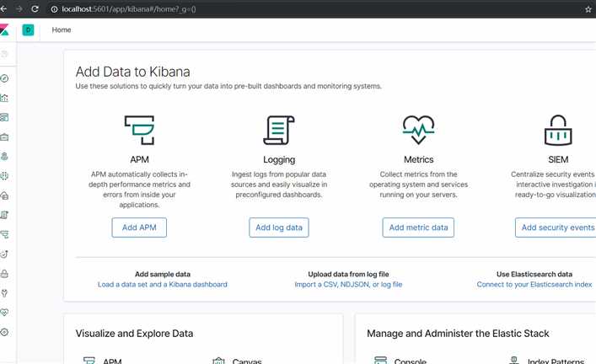Click the 'Add sample data' label
Image resolution: width=596 pixels, height=364 pixels.
(x=163, y=274)
